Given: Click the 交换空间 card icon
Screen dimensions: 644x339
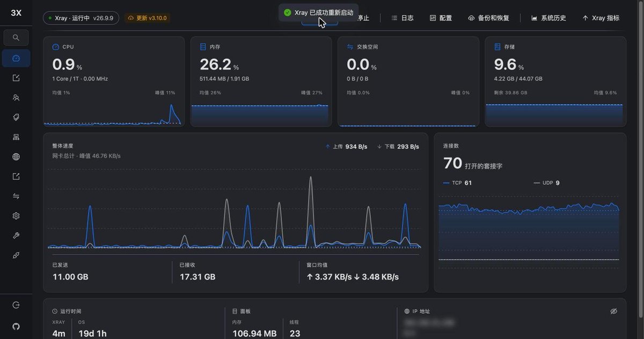Looking at the screenshot, I should click(350, 47).
